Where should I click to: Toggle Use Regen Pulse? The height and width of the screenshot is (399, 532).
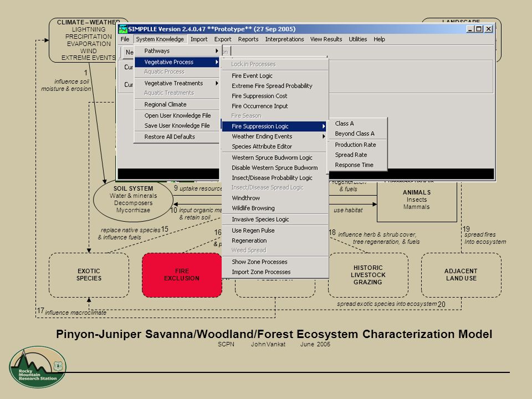pos(274,231)
